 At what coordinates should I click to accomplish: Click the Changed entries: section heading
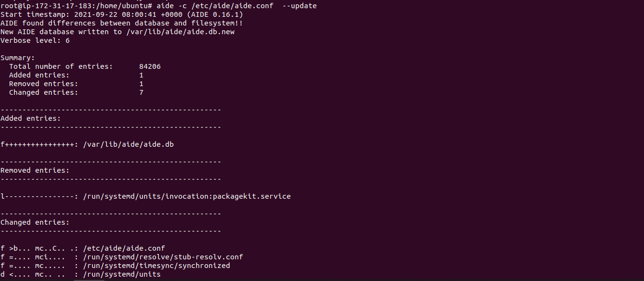coord(35,222)
